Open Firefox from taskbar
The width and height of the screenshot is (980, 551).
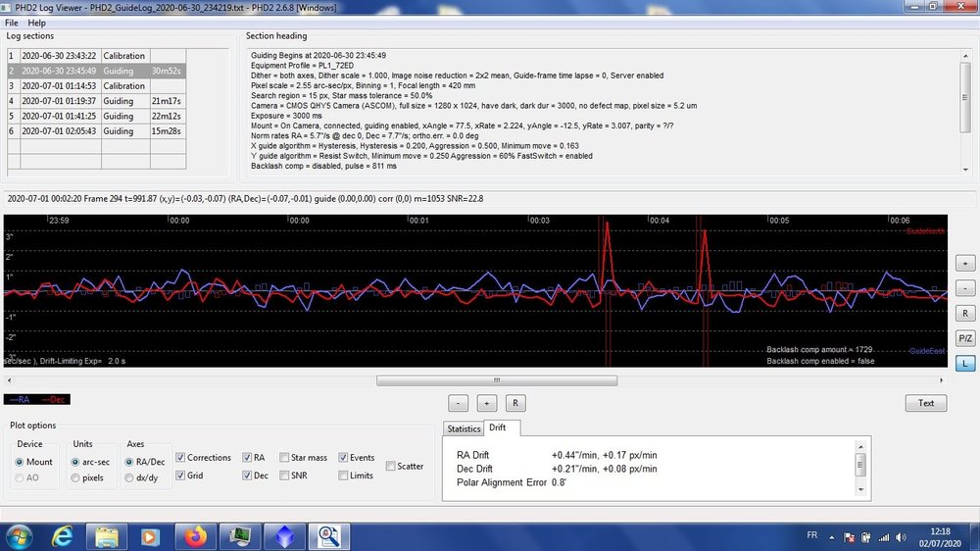pos(195,536)
